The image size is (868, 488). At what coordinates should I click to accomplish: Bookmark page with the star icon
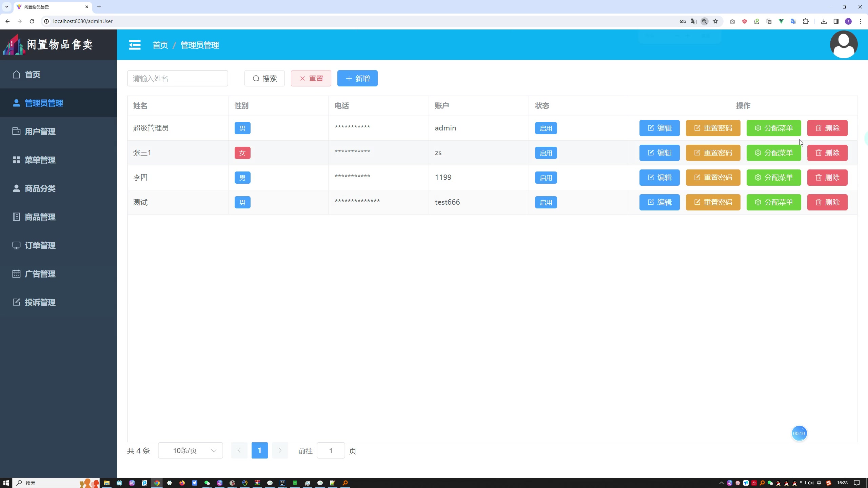pos(715,21)
